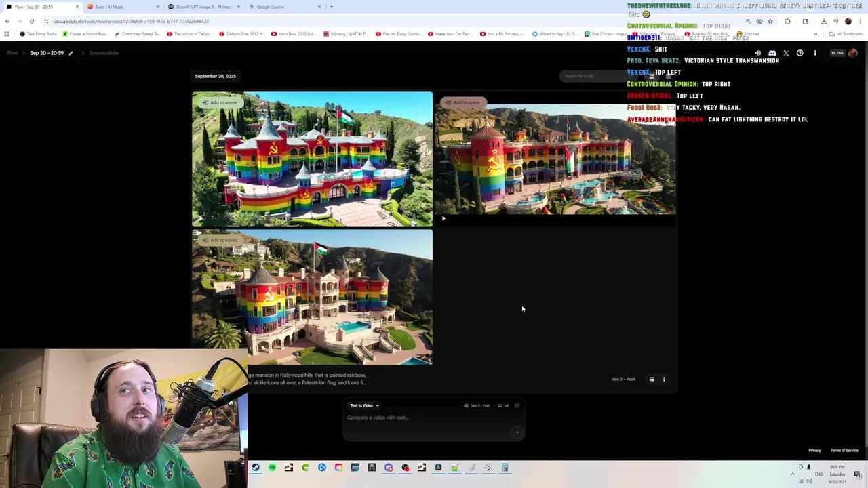The height and width of the screenshot is (488, 868).
Task: Go back in browser
Action: click(7, 21)
